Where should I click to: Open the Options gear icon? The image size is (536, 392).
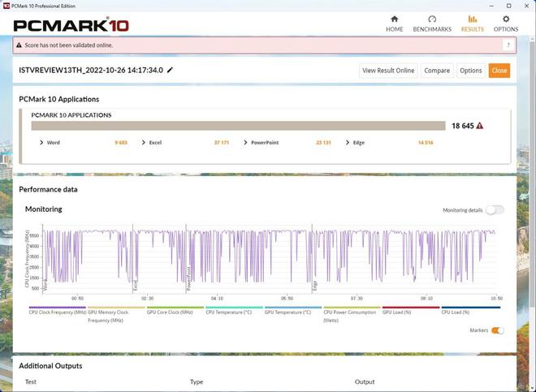[x=506, y=19]
